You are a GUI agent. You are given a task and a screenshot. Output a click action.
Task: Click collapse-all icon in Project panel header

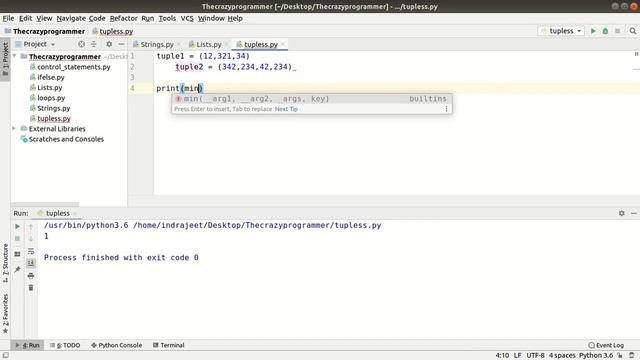tap(93, 44)
